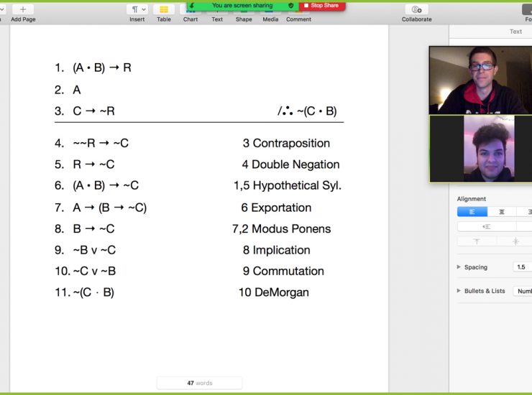The image size is (532, 395).
Task: Open the Collaborate icon in toolbar
Action: [x=416, y=9]
